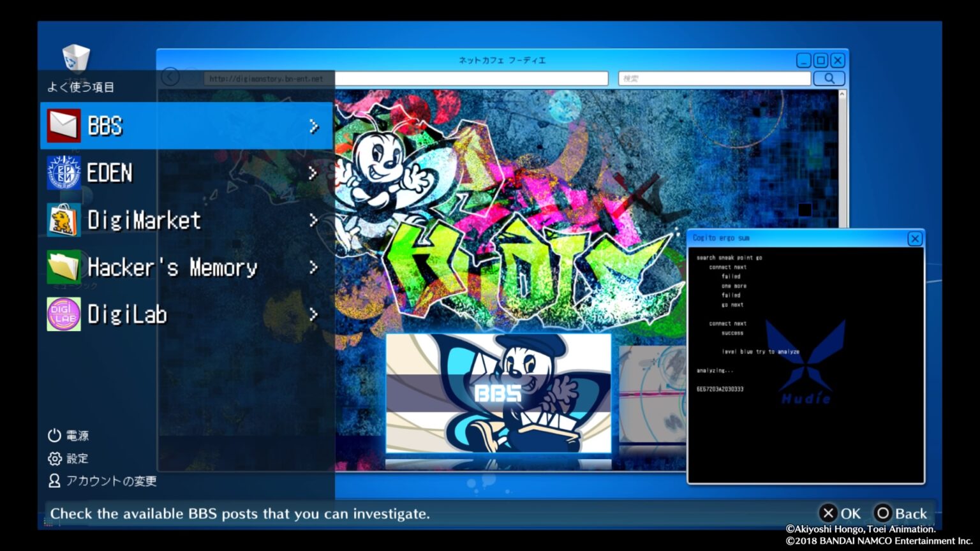Click the ネットカフェ フーディエ window title
The height and width of the screenshot is (551, 980).
coord(502,60)
